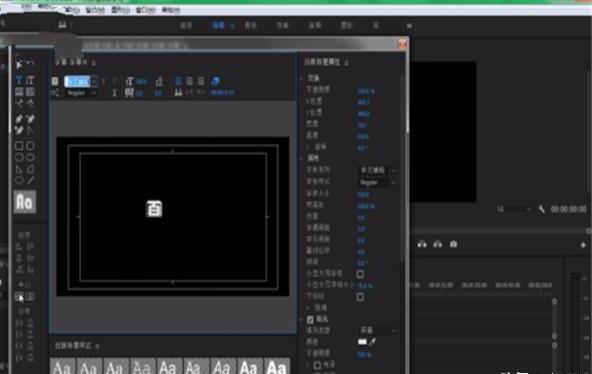
Task: Click the large Aa style preview
Action: (25, 202)
